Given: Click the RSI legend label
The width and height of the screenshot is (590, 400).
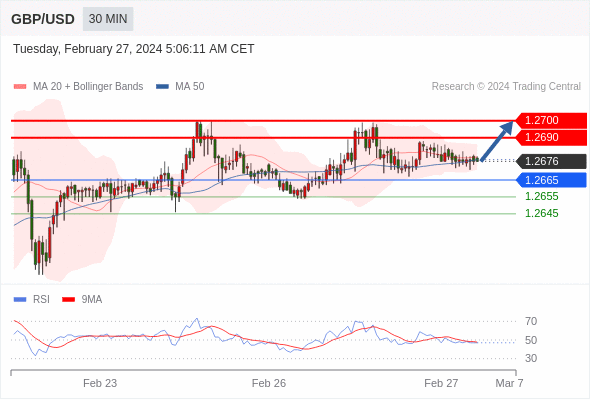Looking at the screenshot, I should pos(41,300).
